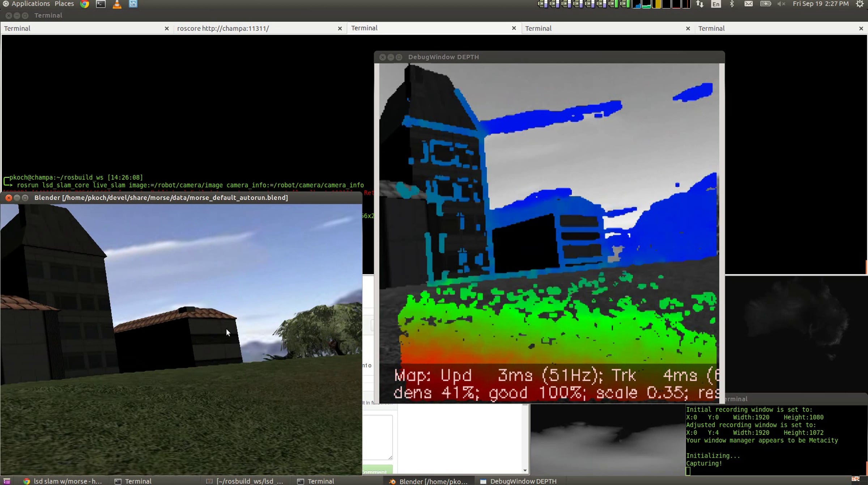Launch VLC media player icon
The height and width of the screenshot is (485, 868).
(x=117, y=4)
